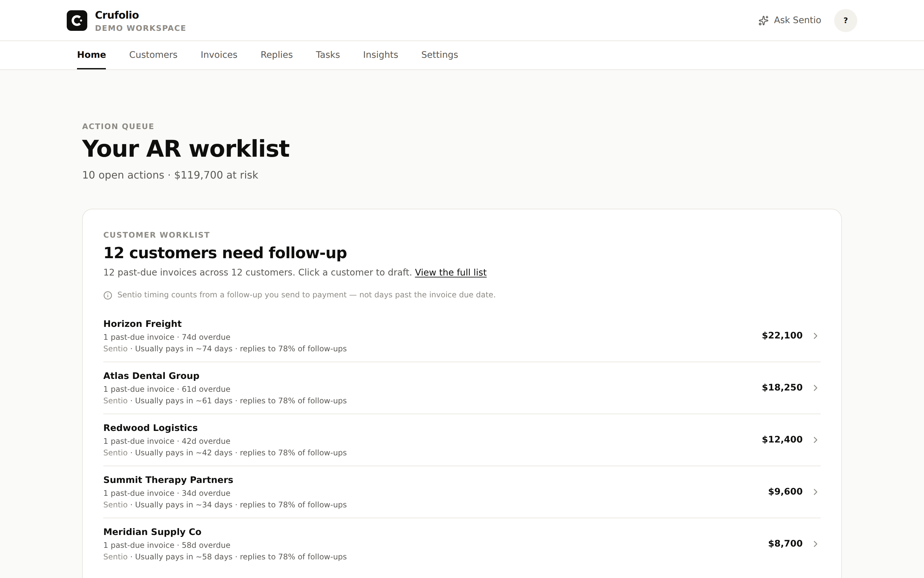Click the '34d overdue' invoice line
The height and width of the screenshot is (578, 924).
pos(167,493)
